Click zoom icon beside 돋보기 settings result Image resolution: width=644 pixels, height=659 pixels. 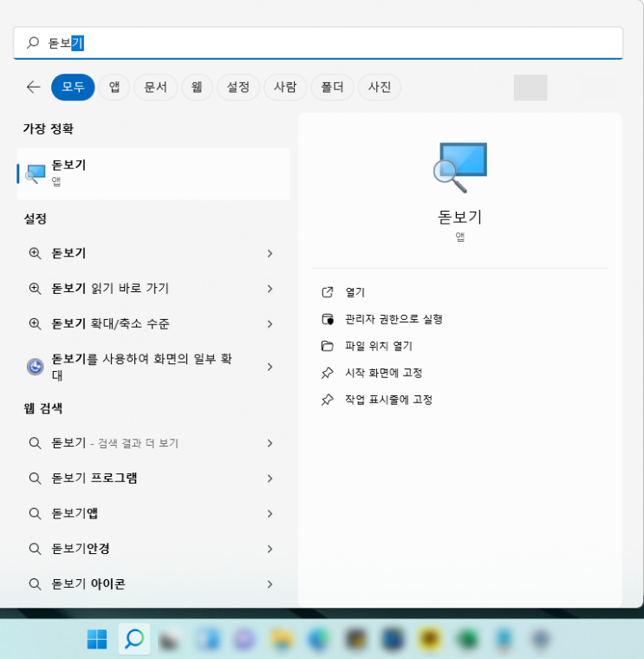pos(35,253)
